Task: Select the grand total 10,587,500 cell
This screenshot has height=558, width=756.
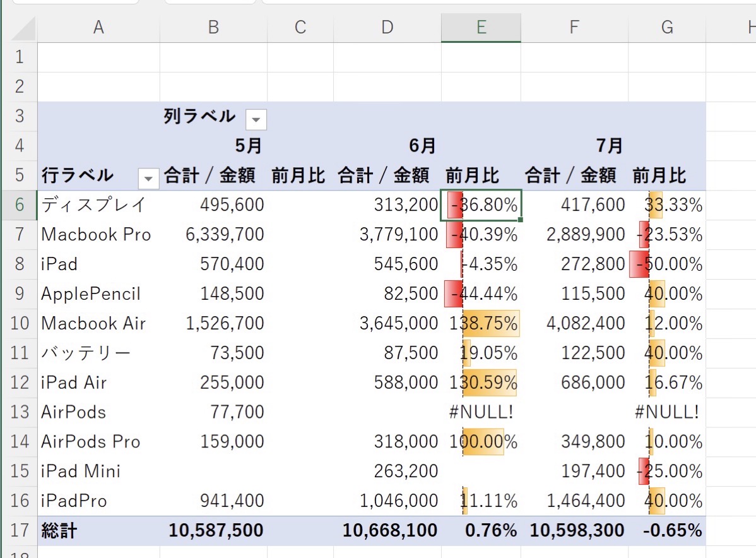Action: 213,530
